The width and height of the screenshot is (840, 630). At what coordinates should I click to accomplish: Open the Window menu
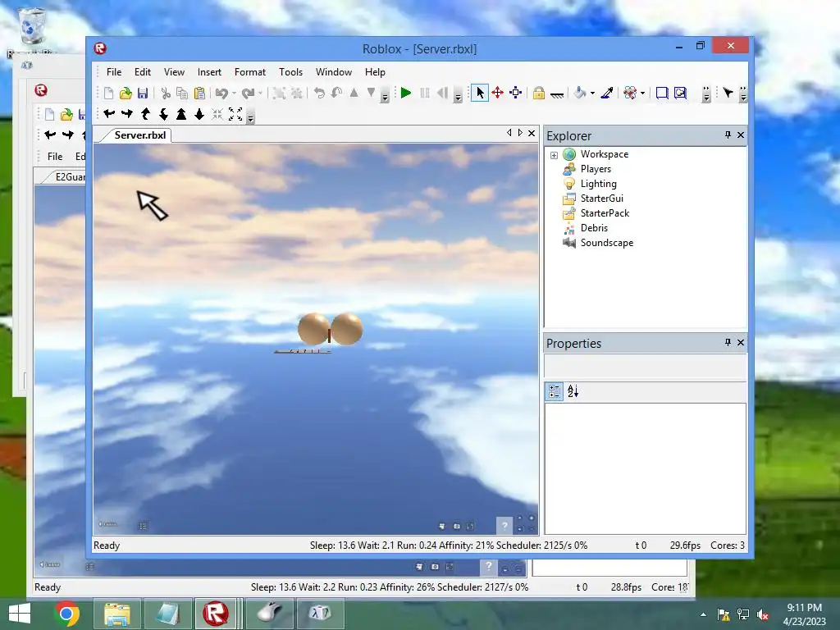[x=334, y=72]
